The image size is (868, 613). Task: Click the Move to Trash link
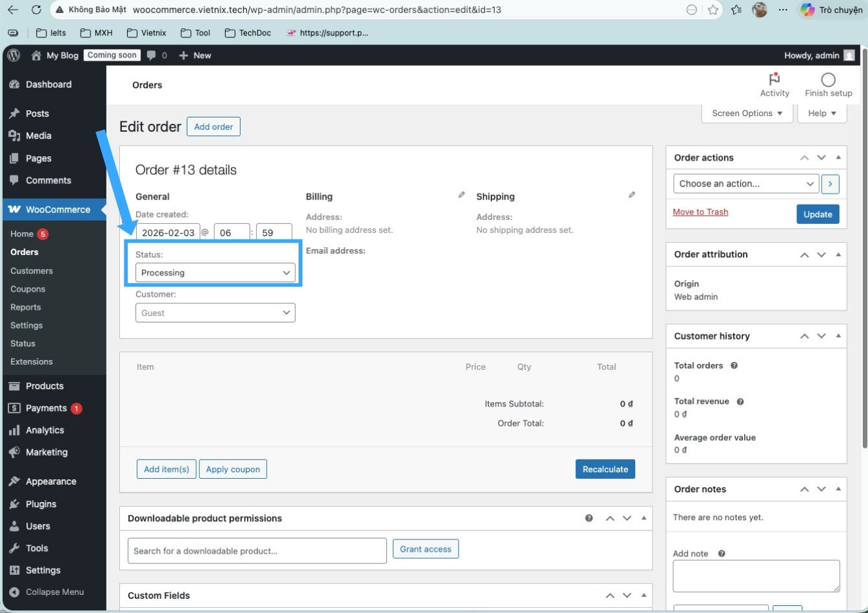[x=700, y=212]
